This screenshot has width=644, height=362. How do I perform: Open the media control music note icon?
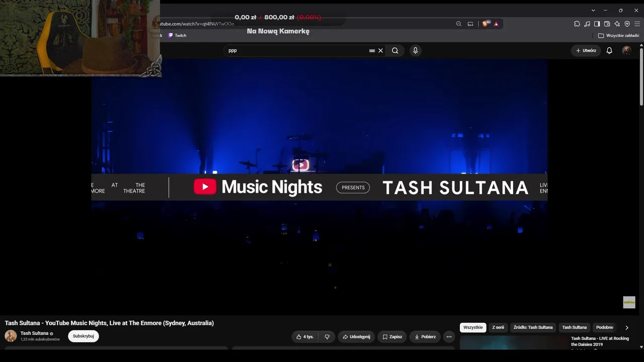point(587,24)
